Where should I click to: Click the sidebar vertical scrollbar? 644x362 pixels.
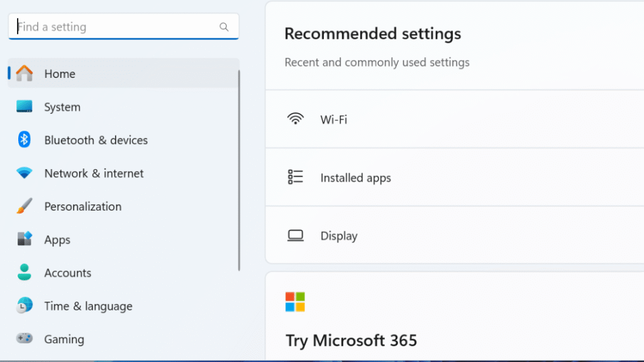tap(238, 170)
